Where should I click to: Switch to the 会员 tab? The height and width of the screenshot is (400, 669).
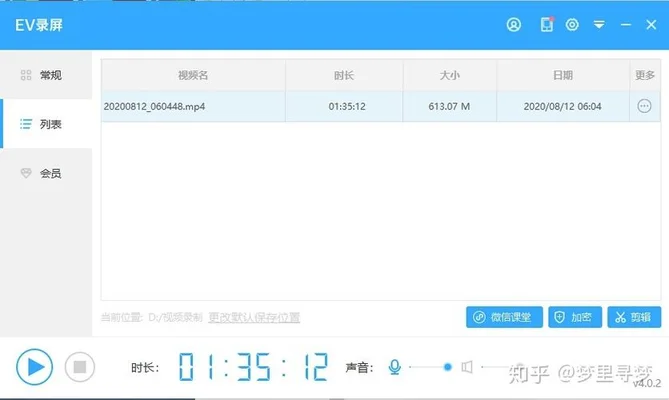[46, 173]
